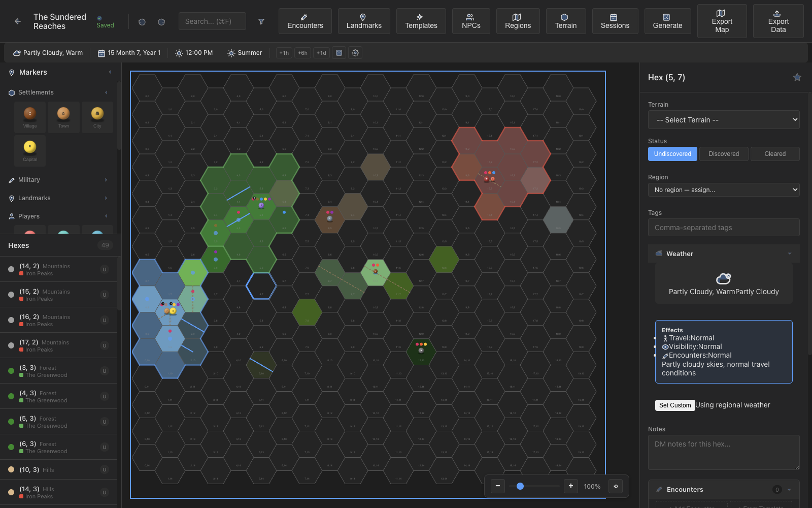This screenshot has width=812, height=508.
Task: Collapse the Settlements group
Action: coord(58,92)
